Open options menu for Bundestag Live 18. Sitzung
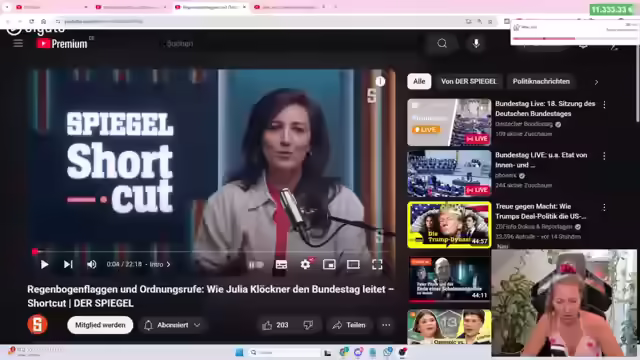The image size is (640, 360). (x=604, y=104)
